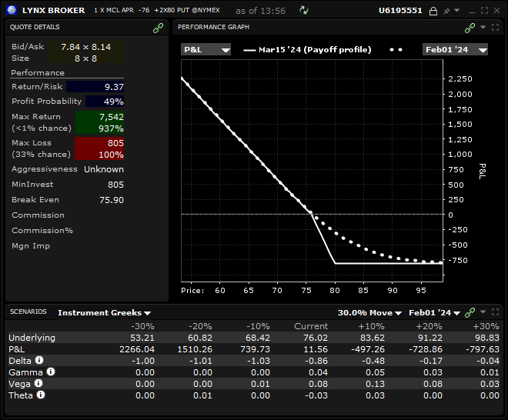Viewport: 508px width, 420px height.
Task: Pin the window using the pushpin icon
Action: [x=446, y=11]
